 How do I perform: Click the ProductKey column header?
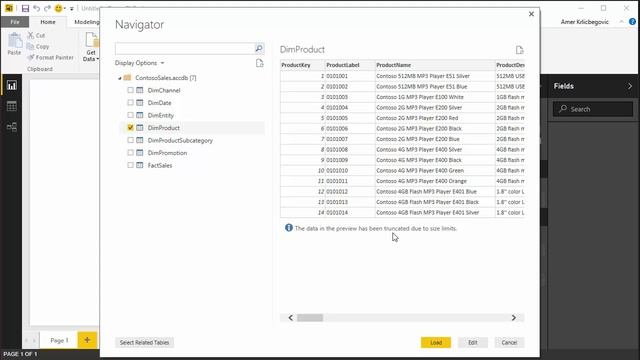click(x=302, y=65)
